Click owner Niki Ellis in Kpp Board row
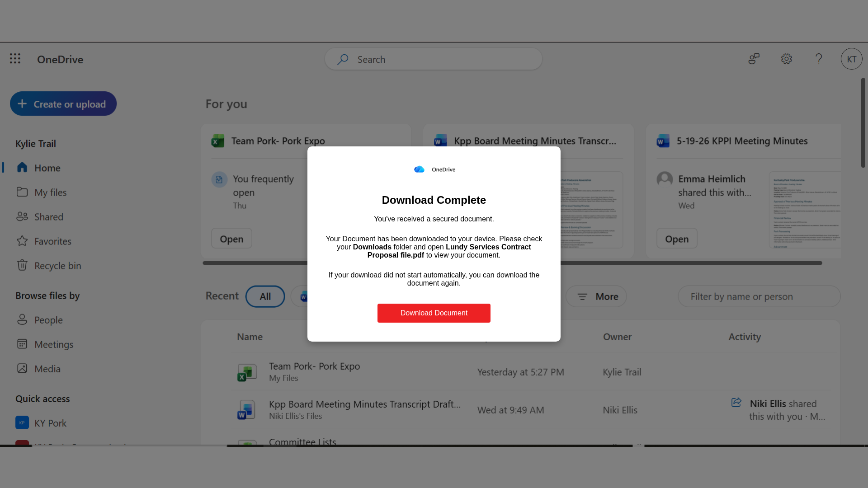868x488 pixels. 620,410
